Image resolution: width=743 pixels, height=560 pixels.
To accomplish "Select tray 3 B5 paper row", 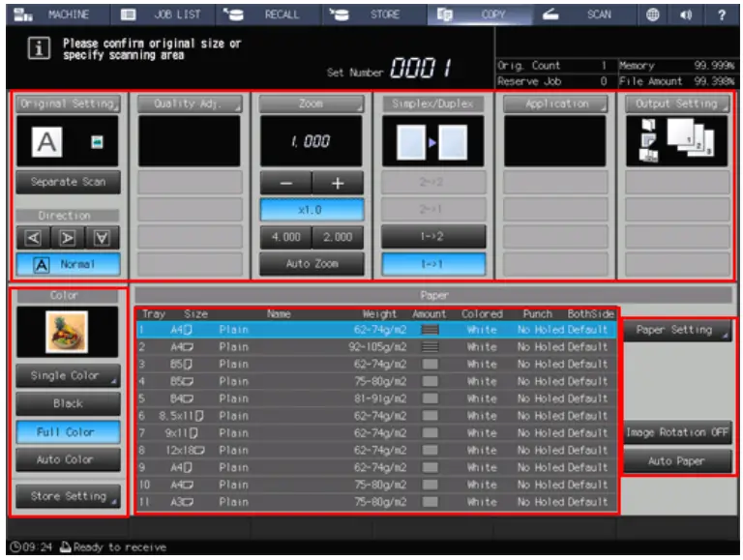I will pyautogui.click(x=376, y=365).
